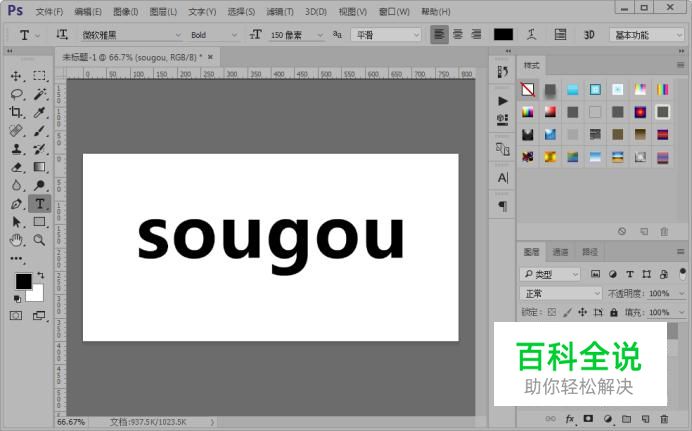Select the Blur tool
The image size is (692, 431).
(16, 185)
